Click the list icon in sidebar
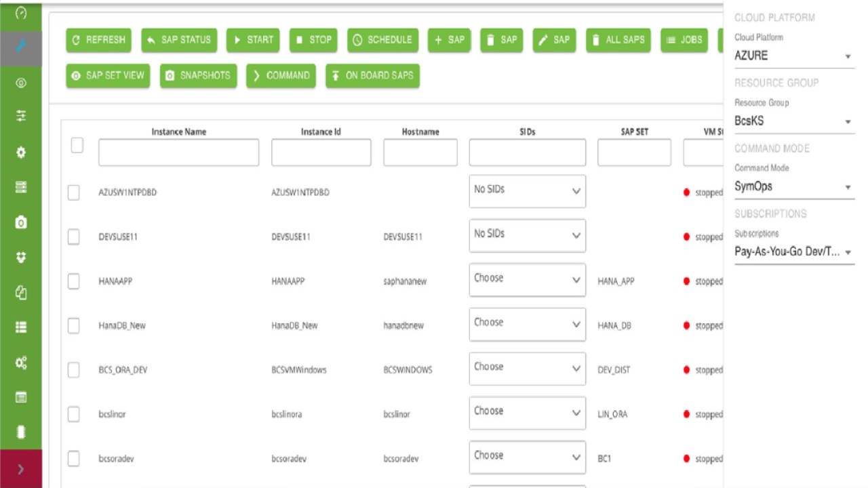 20,327
